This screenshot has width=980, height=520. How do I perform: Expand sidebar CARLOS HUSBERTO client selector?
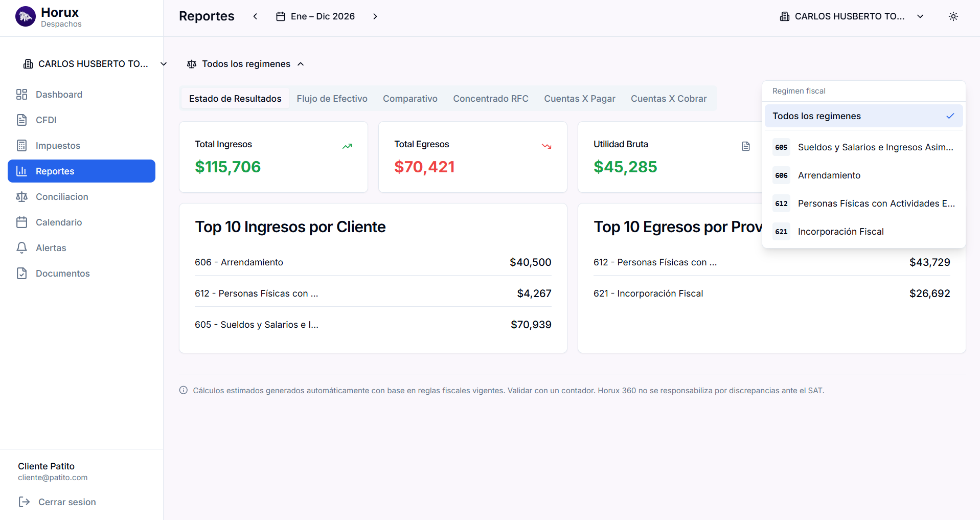pyautogui.click(x=95, y=64)
